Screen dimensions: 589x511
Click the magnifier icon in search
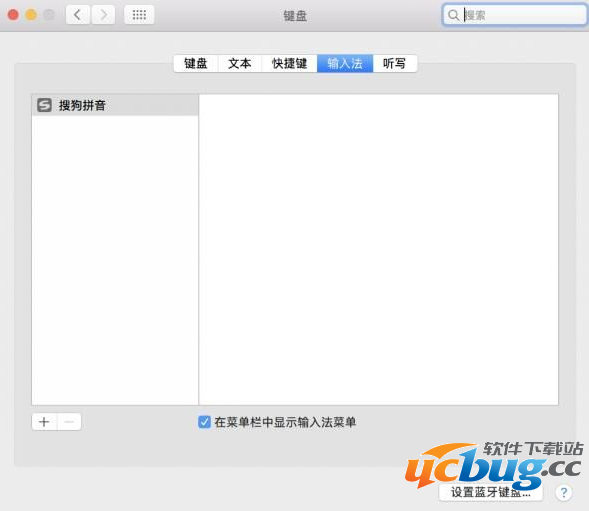click(453, 15)
